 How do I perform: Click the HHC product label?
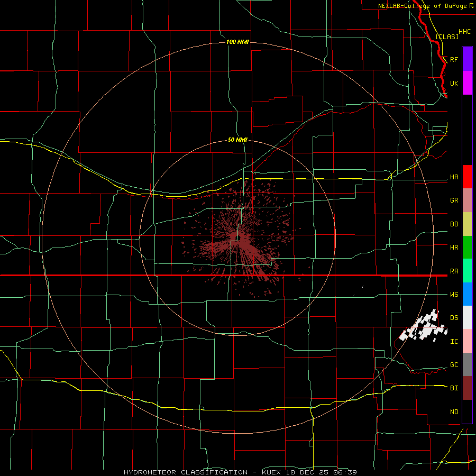[465, 32]
